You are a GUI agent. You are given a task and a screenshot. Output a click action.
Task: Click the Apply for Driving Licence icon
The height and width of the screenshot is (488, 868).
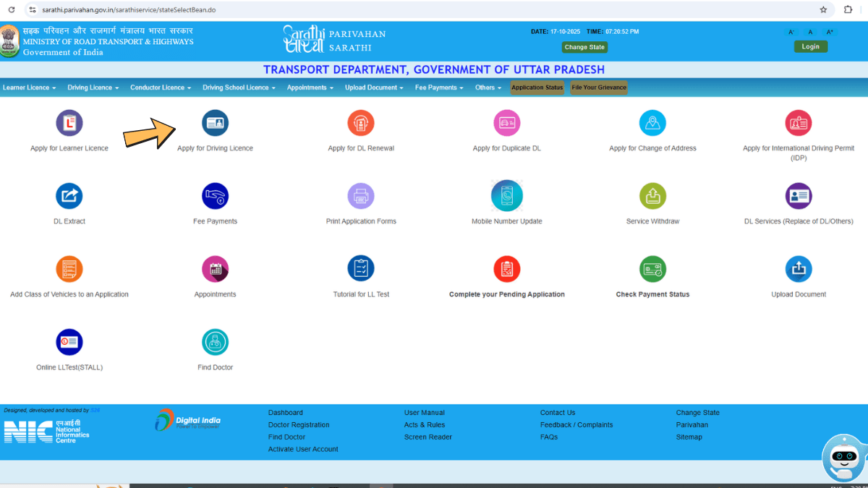[x=215, y=123]
